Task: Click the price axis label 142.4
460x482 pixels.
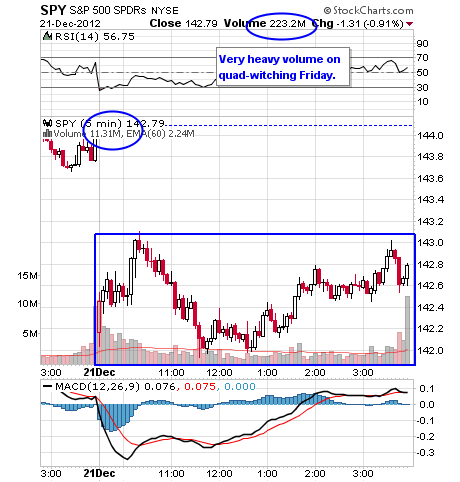Action: coord(430,307)
